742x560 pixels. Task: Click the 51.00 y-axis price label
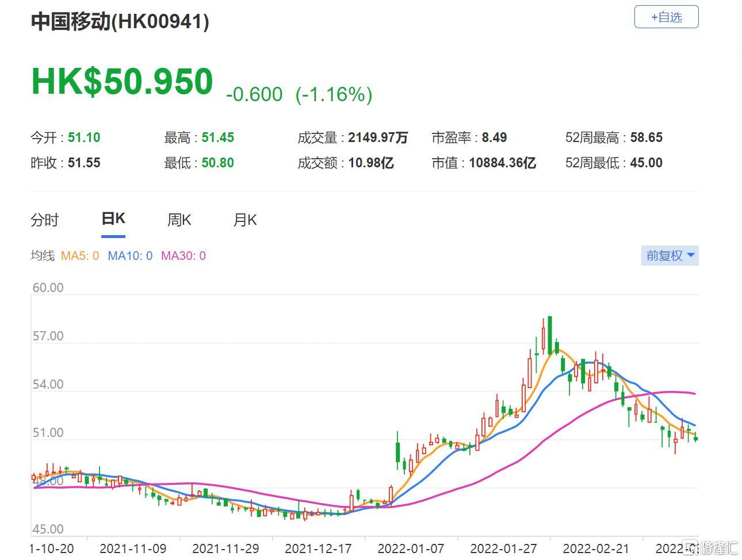pos(48,432)
